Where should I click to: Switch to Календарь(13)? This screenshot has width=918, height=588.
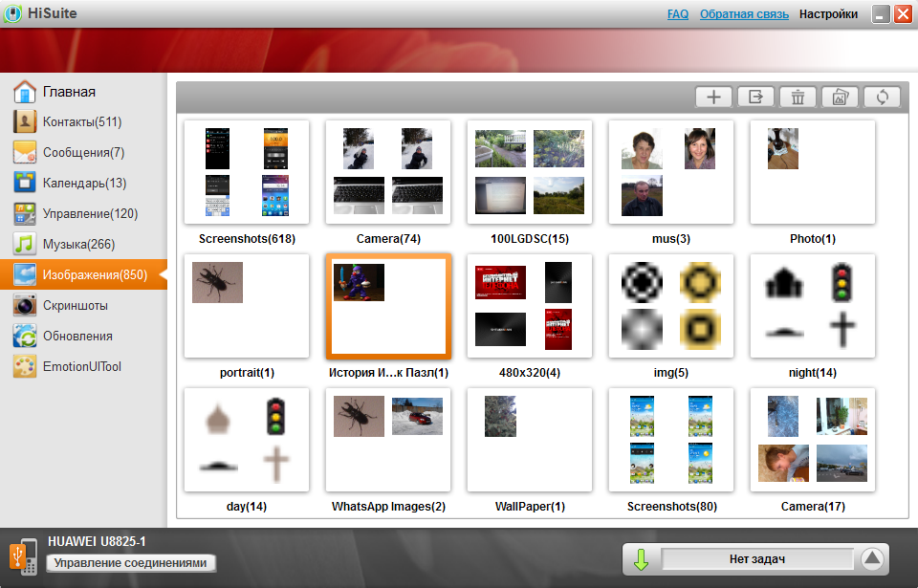[x=84, y=184]
